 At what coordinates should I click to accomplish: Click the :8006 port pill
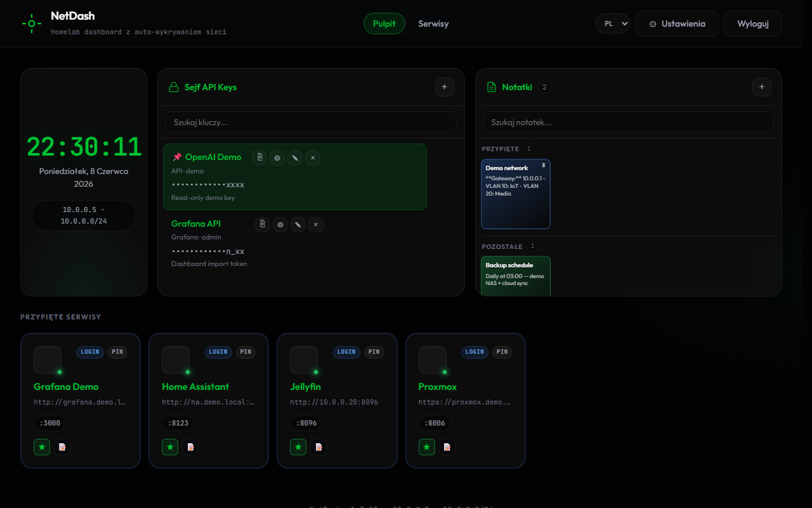[x=435, y=424]
